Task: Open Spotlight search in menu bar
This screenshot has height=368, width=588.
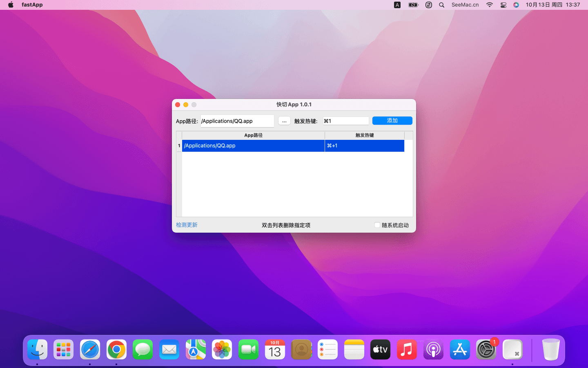Action: tap(441, 5)
